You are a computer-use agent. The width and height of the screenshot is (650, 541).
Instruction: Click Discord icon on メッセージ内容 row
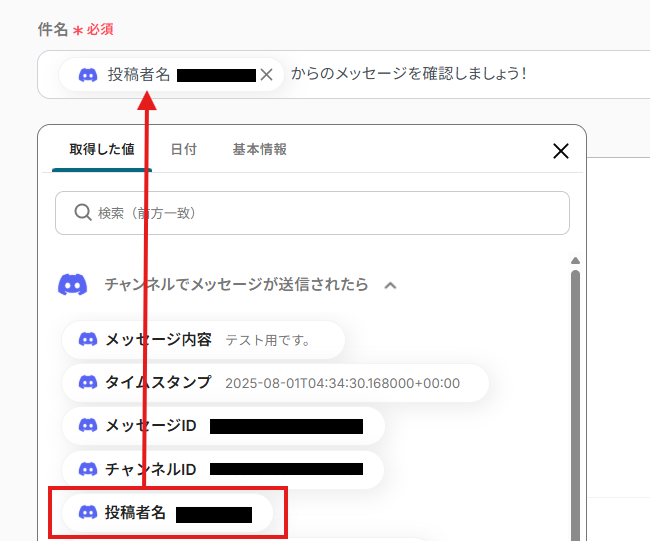(88, 340)
